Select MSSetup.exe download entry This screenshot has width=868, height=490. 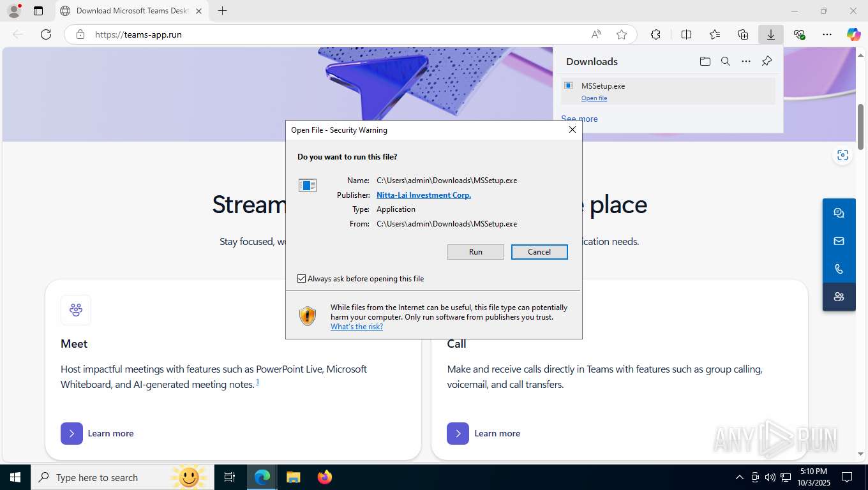click(668, 91)
